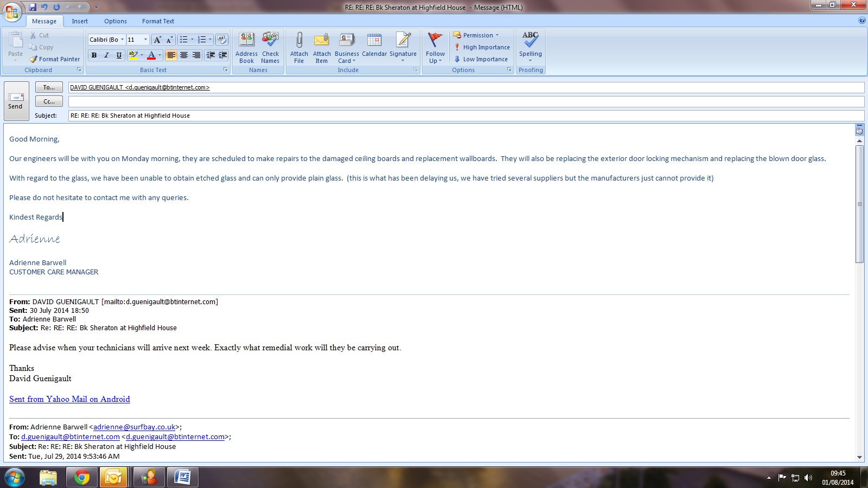The height and width of the screenshot is (488, 868).
Task: Save the message using the quick access toolbar
Action: coord(33,7)
